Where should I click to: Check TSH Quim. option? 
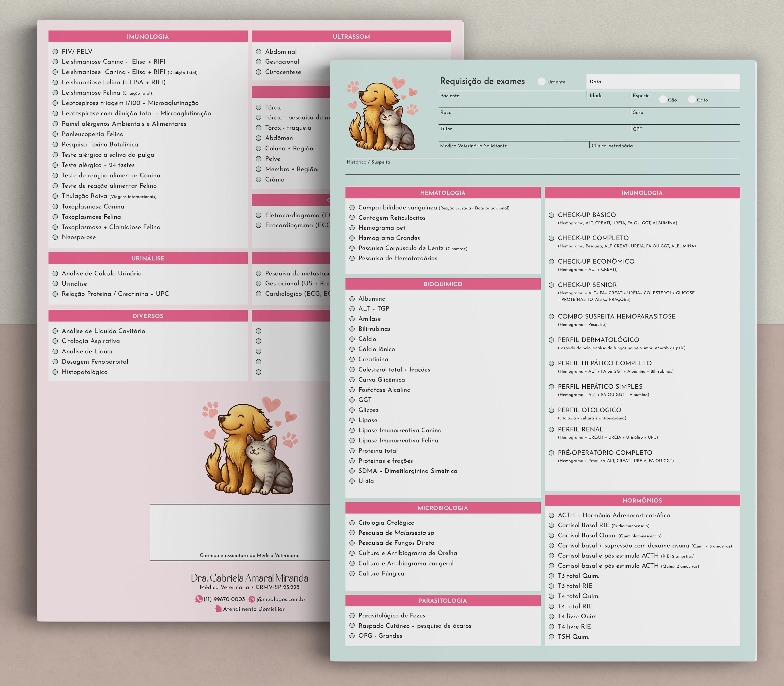point(552,637)
